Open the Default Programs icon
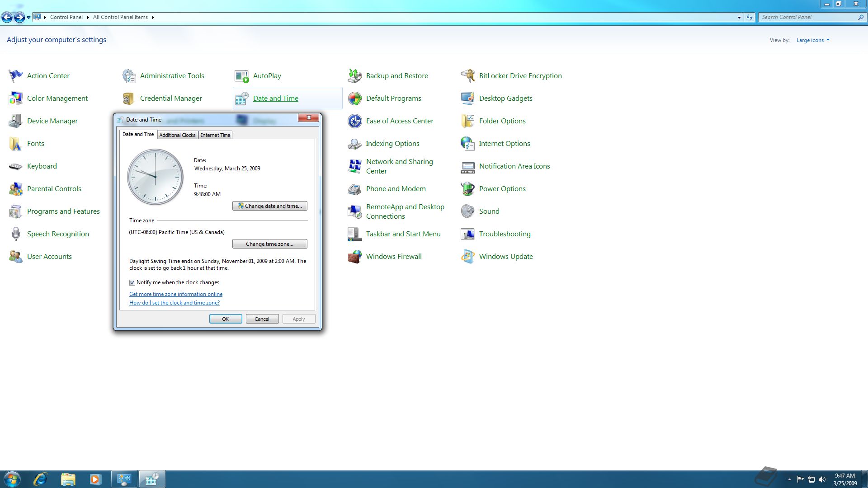Viewport: 868px width, 488px height. click(x=355, y=99)
